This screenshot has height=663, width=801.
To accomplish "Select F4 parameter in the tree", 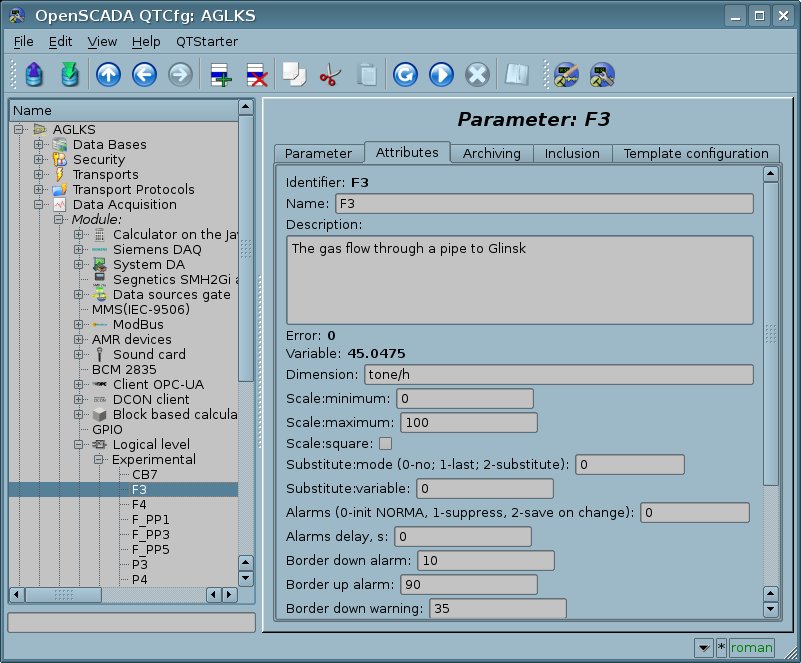I will pos(139,505).
